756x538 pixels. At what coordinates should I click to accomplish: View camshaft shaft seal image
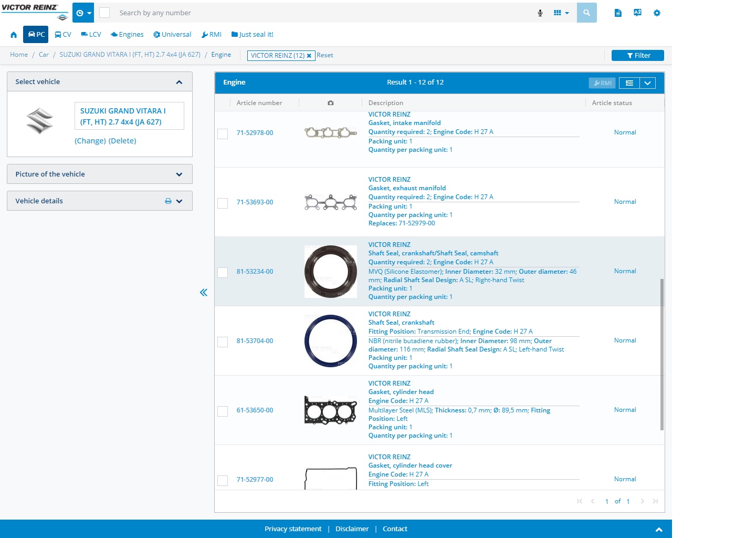[331, 272]
